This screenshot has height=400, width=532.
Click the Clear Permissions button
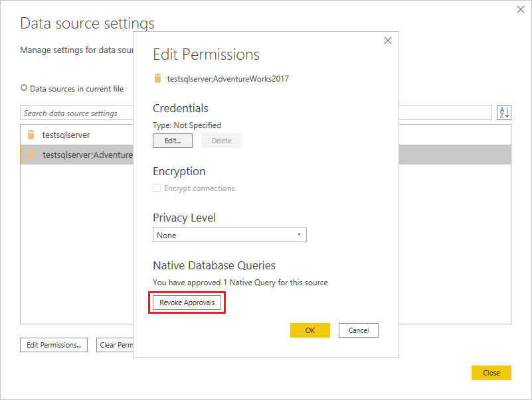click(115, 345)
